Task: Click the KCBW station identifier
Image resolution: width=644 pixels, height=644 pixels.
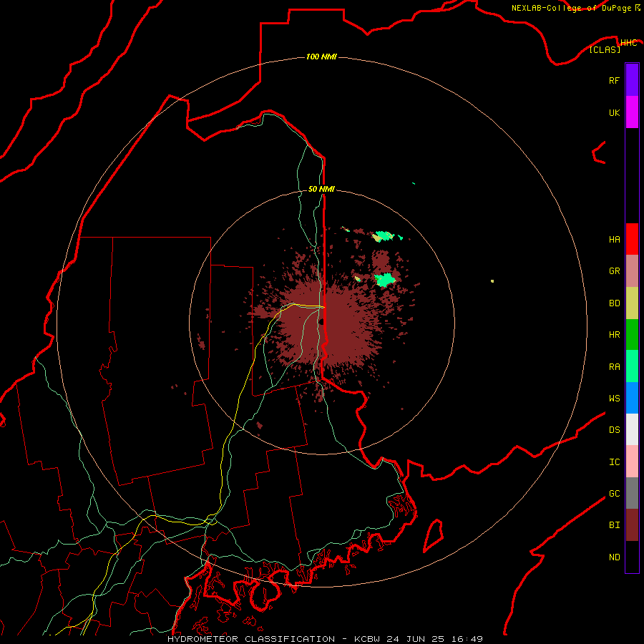Action: click(x=367, y=639)
